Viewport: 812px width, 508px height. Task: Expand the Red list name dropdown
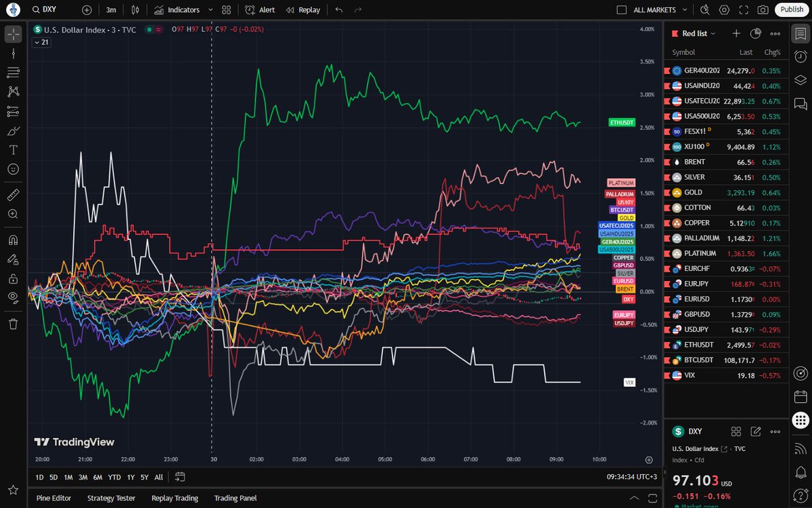tap(713, 33)
